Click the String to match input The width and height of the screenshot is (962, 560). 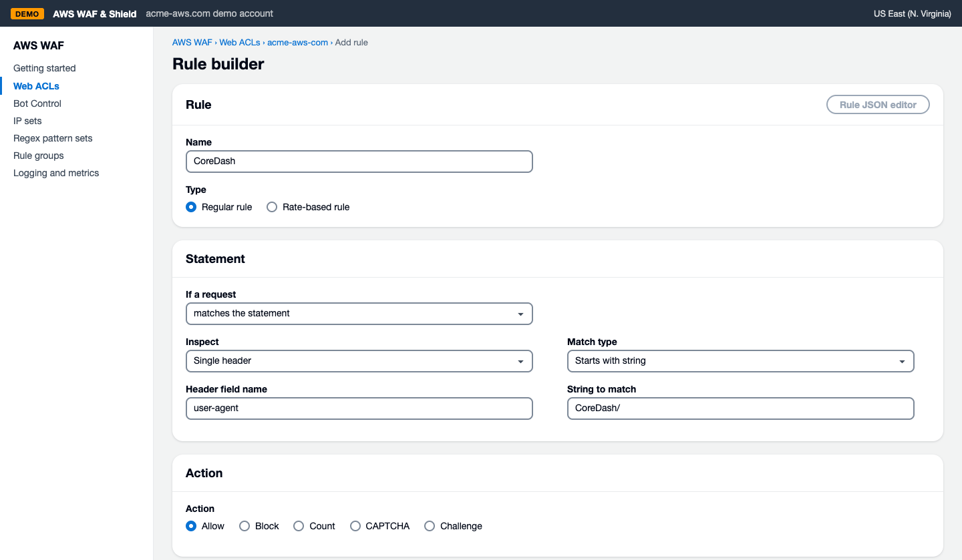[x=740, y=408]
